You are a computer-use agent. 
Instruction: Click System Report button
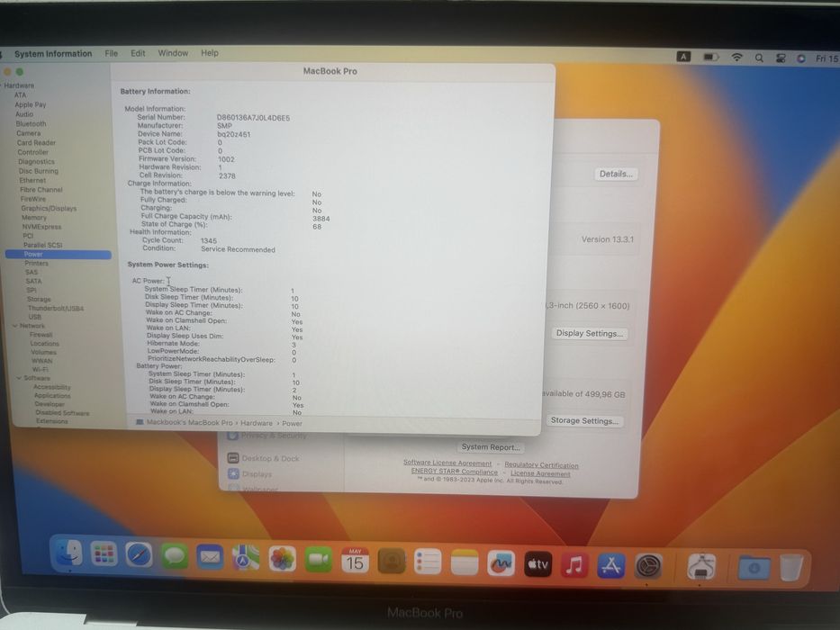pos(490,446)
